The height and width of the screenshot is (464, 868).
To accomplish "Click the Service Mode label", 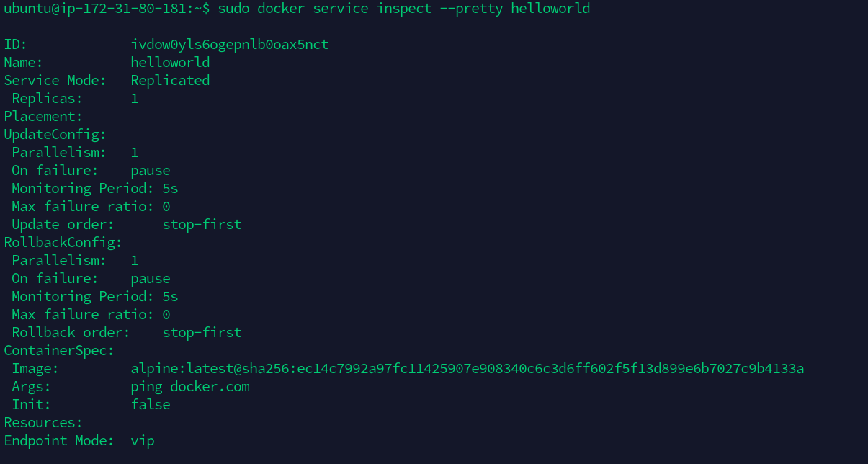I will (55, 81).
